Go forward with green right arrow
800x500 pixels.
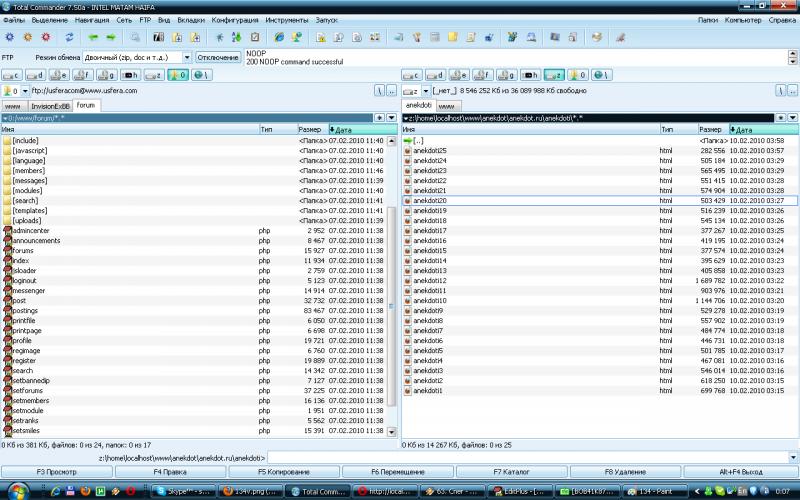pos(111,37)
